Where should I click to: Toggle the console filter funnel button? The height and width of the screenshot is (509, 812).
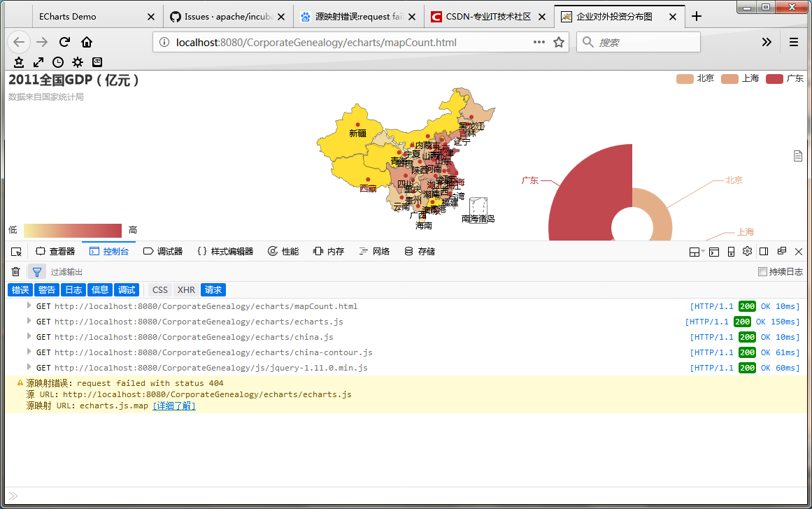coord(37,272)
